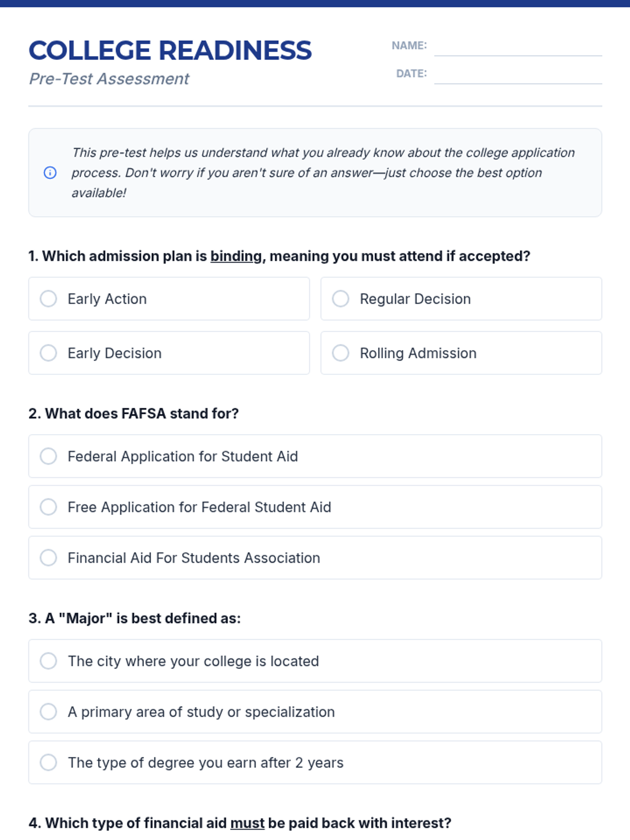Select the Early Action radio button
Screen dimensions: 630x840
[x=48, y=299]
